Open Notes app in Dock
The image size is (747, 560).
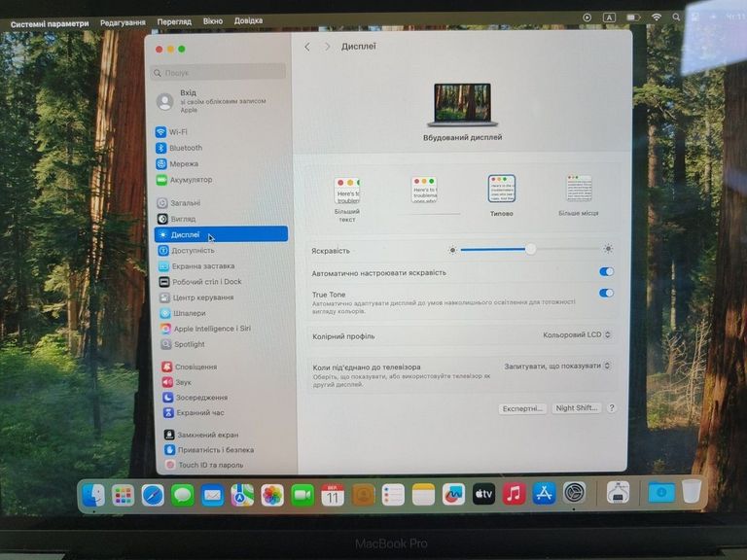[x=423, y=495]
